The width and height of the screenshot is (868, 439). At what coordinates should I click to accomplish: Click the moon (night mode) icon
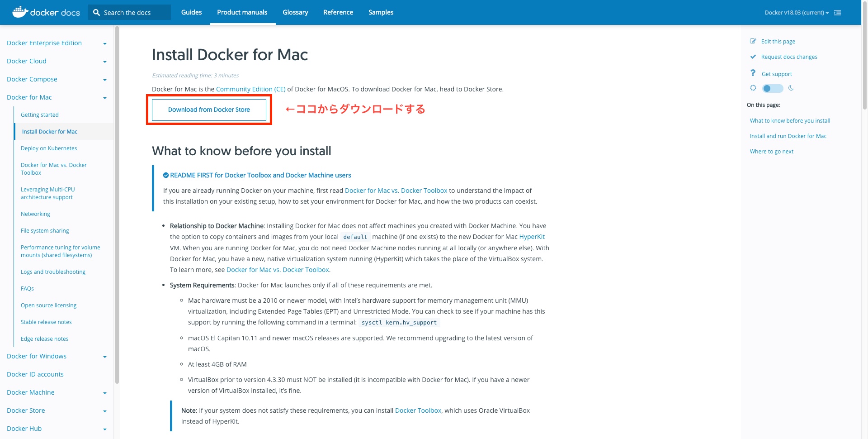pos(791,88)
